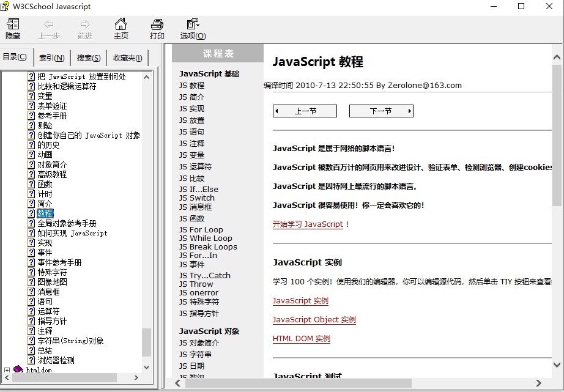Click the content pane scroll-right arrow
Viewport: 564px width, 392px height.
538,383
